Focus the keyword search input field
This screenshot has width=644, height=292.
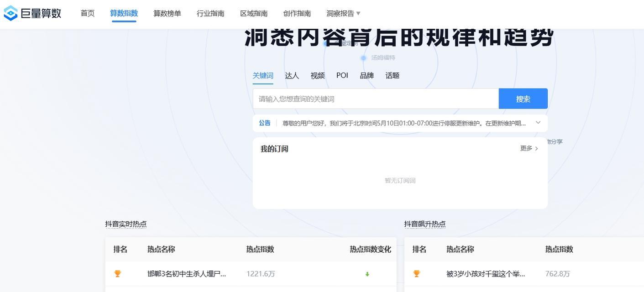click(x=376, y=99)
